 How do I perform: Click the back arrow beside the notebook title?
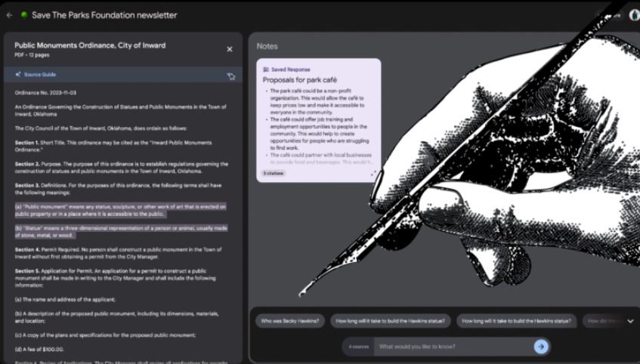[x=10, y=15]
